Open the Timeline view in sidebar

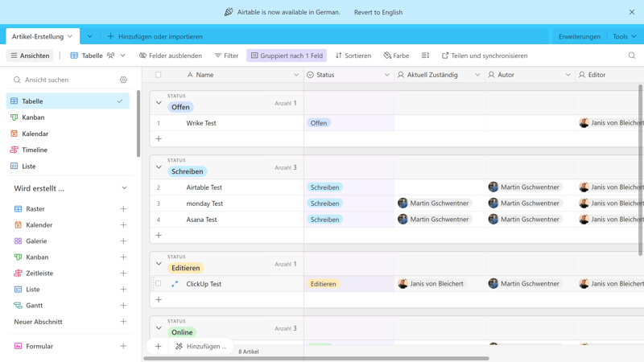pos(35,150)
